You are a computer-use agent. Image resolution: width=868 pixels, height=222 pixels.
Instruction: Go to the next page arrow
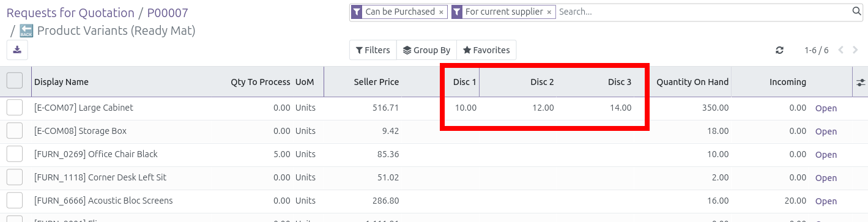click(x=855, y=50)
